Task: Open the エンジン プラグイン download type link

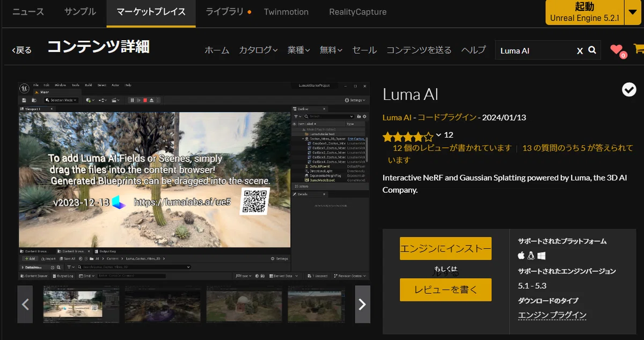Action: click(x=552, y=315)
